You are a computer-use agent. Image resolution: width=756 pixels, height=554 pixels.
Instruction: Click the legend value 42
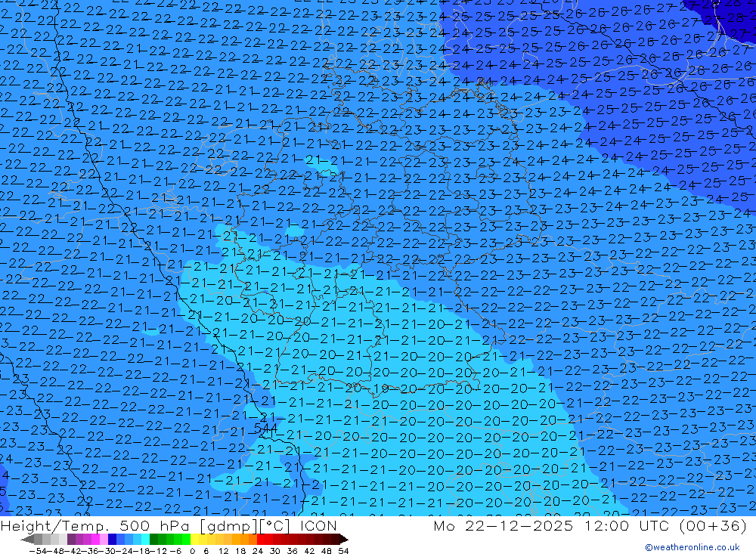pyautogui.click(x=309, y=551)
